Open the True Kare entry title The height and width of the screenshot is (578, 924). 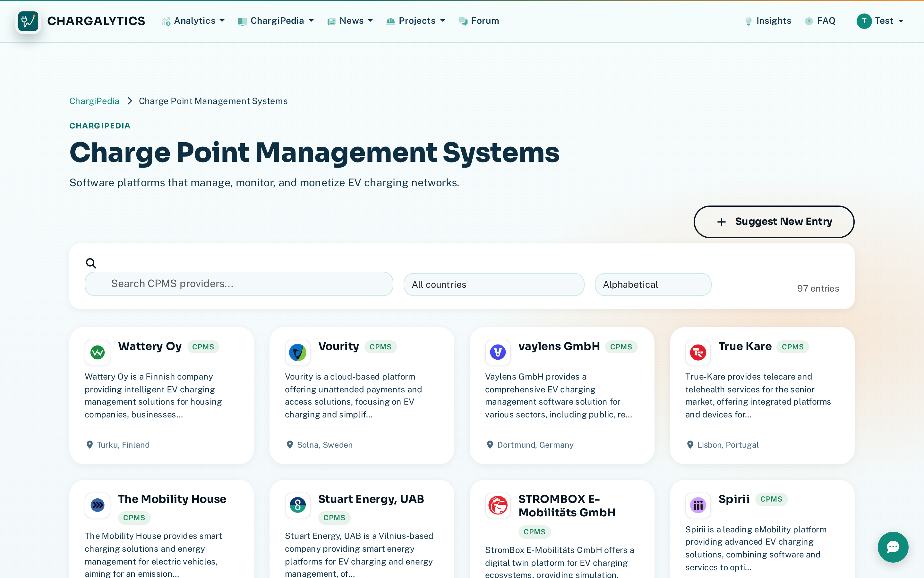745,346
